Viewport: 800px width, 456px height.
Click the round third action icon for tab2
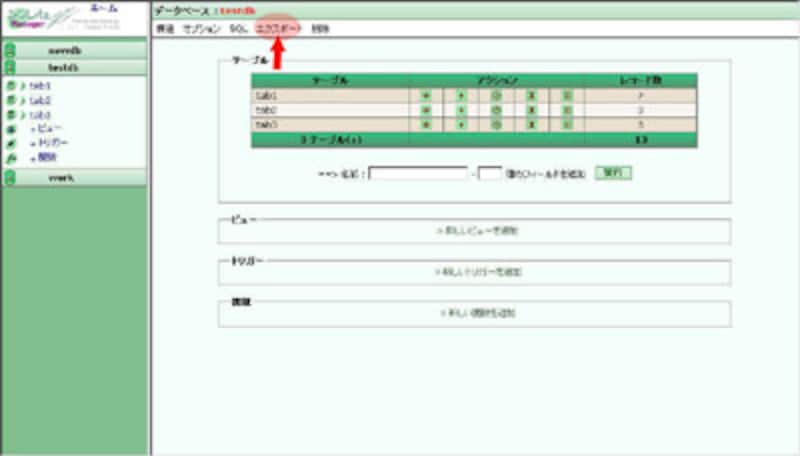coord(496,110)
